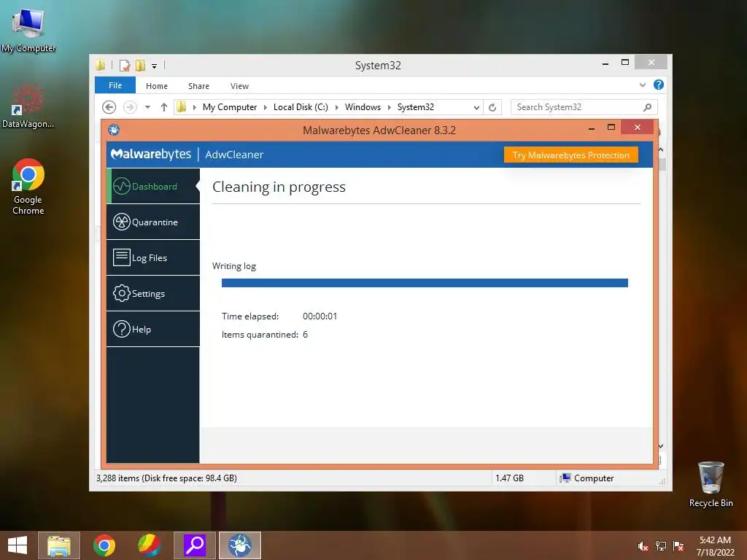
Task: Open the Share ribbon tab
Action: pyautogui.click(x=198, y=86)
